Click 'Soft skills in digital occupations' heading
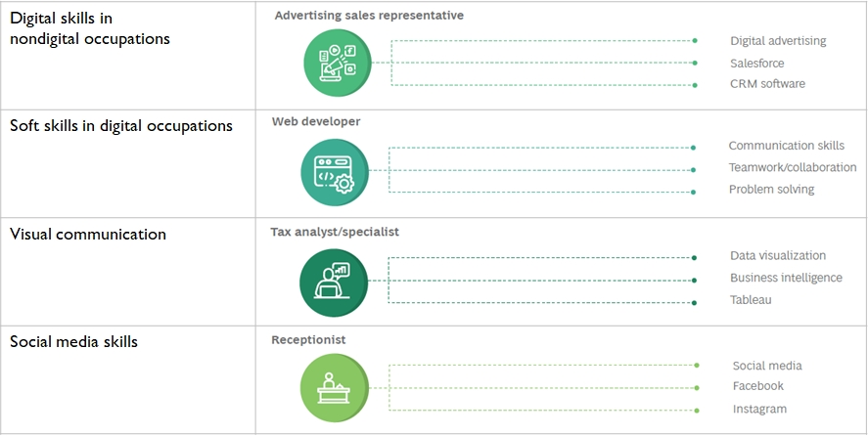Viewport: 868px width, 436px height. pos(121,125)
